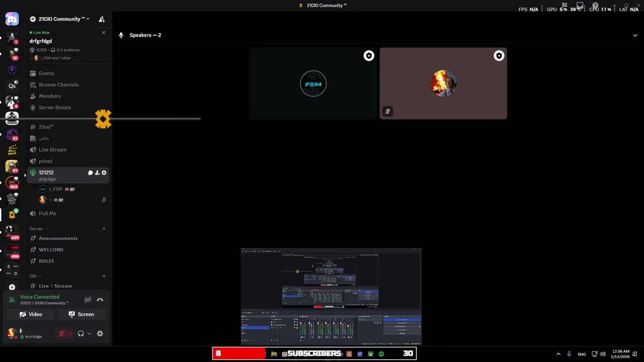The width and height of the screenshot is (644, 362).
Task: Open own avatar in user panel
Action: coord(12,333)
